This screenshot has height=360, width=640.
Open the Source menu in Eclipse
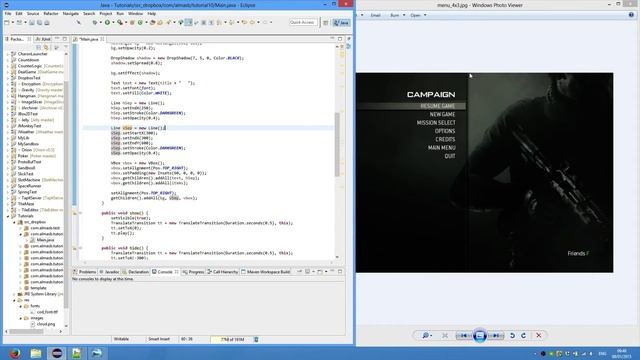click(33, 13)
